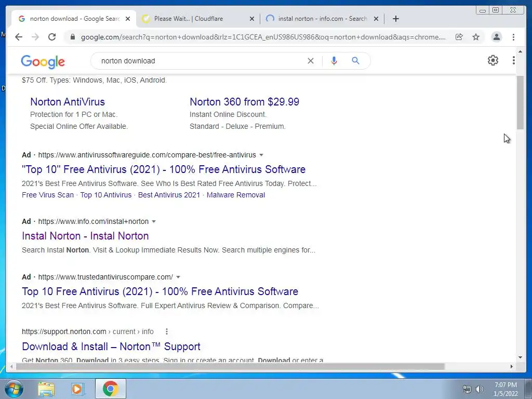This screenshot has width=532, height=399.
Task: Click the magnifying glass search icon
Action: [355, 61]
